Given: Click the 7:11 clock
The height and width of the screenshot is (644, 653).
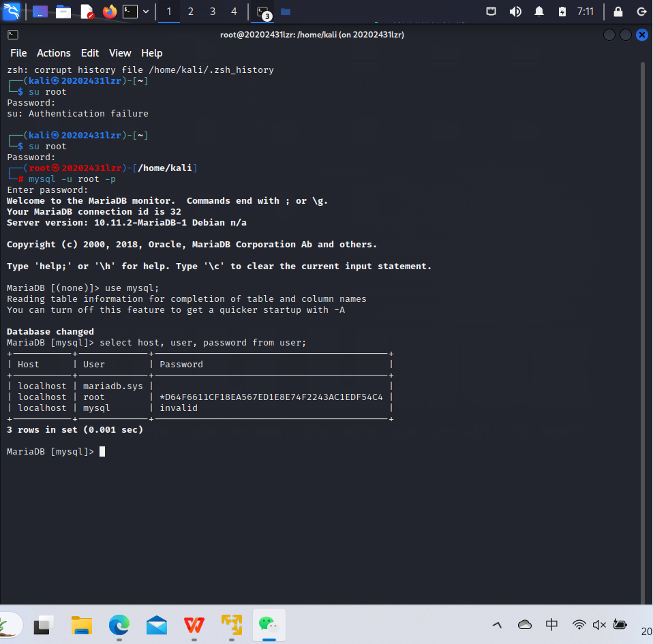Looking at the screenshot, I should pos(585,12).
